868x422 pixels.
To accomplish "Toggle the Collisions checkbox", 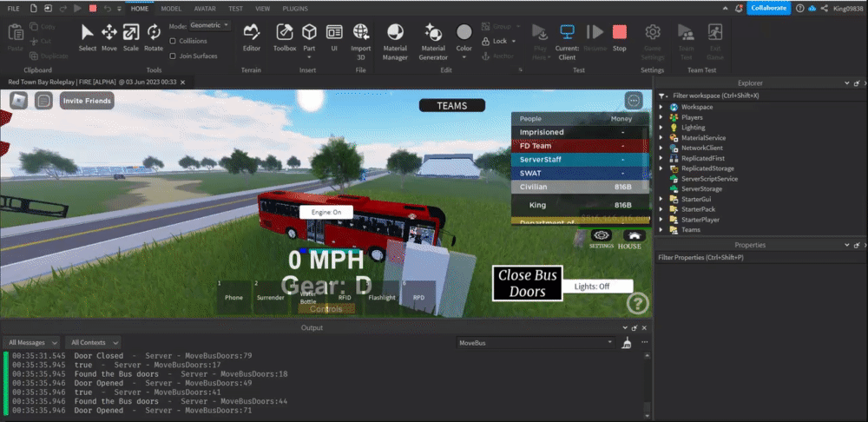I will pos(173,41).
